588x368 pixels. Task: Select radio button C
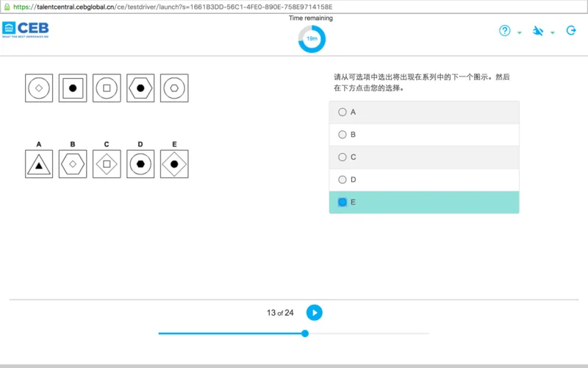(342, 157)
